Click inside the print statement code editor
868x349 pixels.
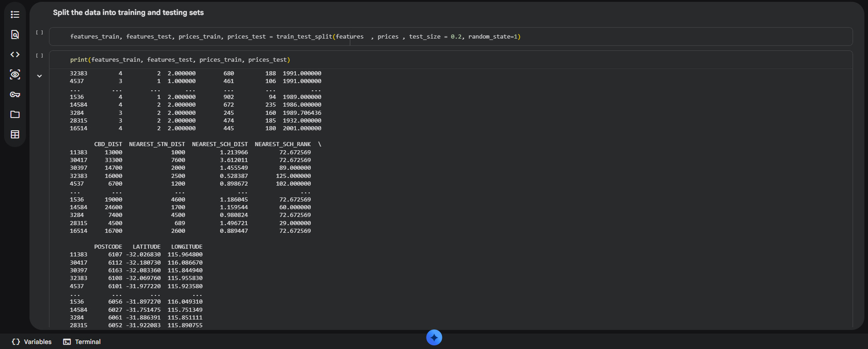click(x=454, y=60)
